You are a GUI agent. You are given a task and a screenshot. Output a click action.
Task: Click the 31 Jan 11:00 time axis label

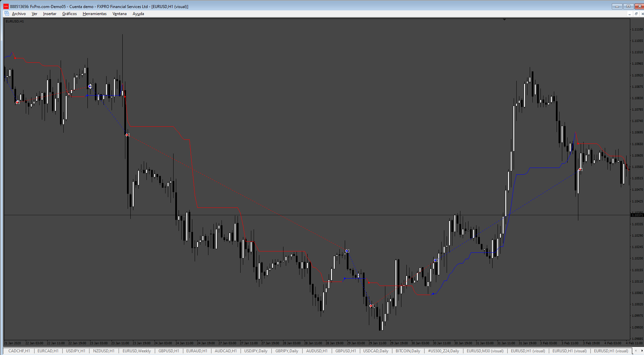[506, 343]
